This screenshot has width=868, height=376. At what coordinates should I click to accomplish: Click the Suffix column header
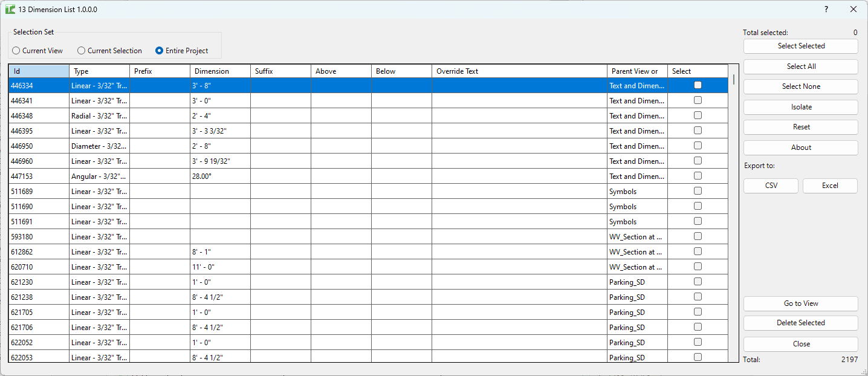(281, 71)
